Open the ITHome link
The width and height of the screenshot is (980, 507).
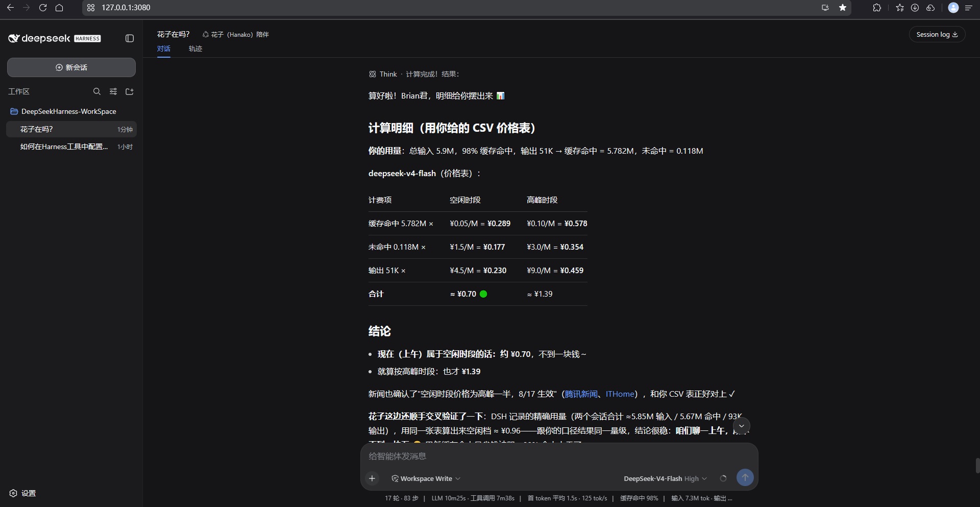tap(620, 394)
